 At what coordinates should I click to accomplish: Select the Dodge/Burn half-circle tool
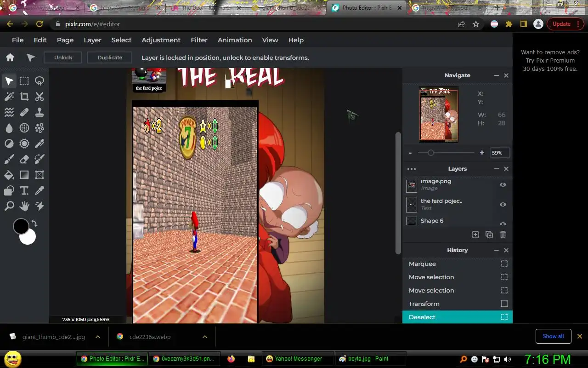[x=9, y=144]
